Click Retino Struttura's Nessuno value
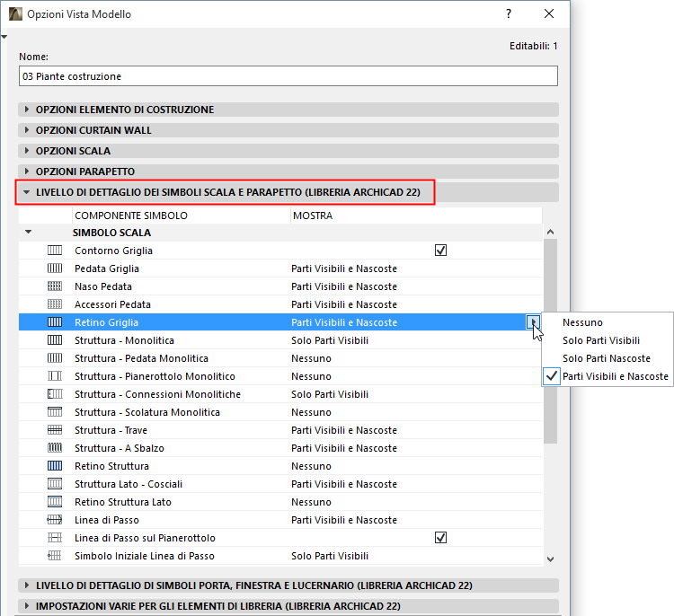 tap(311, 466)
